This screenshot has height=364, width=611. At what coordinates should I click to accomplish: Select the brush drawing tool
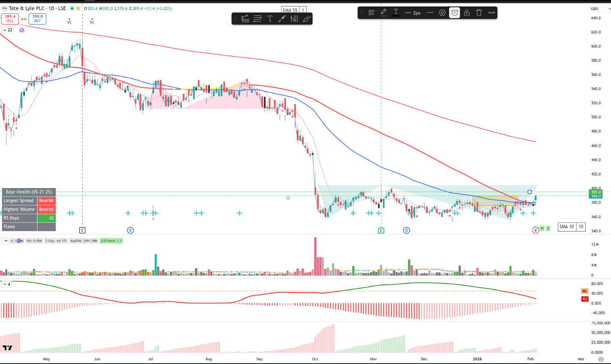(307, 19)
